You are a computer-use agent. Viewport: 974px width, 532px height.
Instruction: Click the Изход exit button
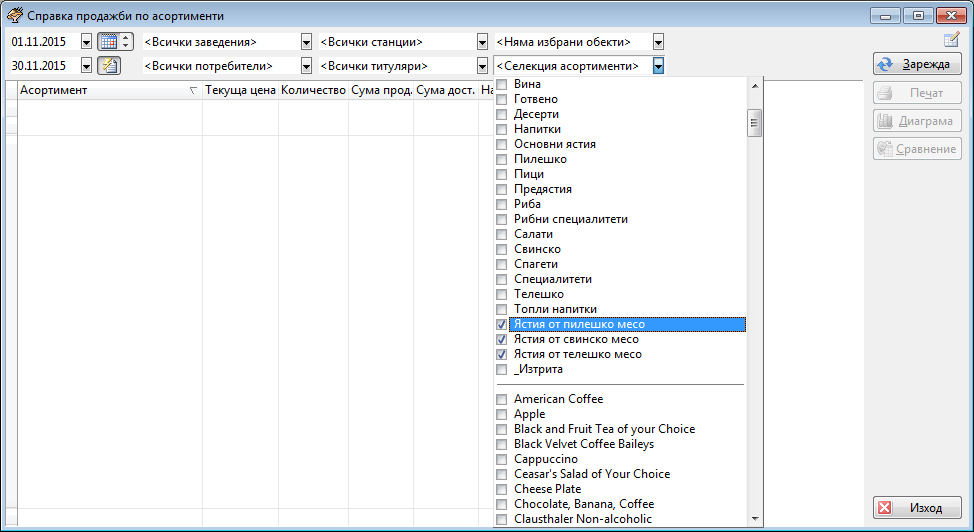tap(917, 508)
